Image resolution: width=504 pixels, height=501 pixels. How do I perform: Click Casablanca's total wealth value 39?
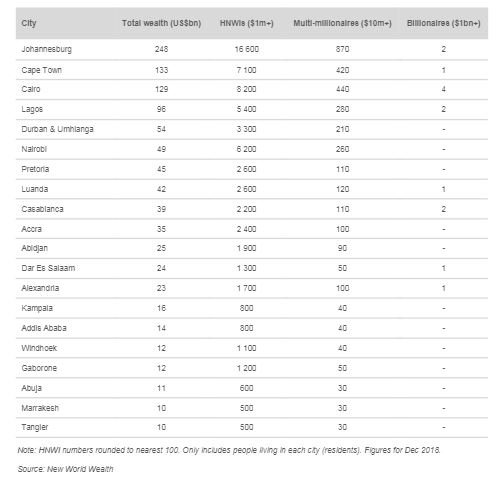click(x=161, y=209)
